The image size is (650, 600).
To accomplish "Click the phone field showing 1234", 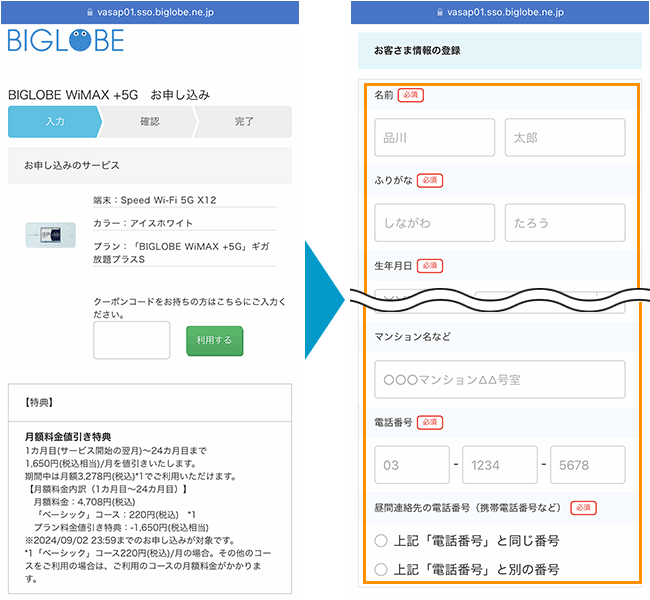I will (500, 465).
